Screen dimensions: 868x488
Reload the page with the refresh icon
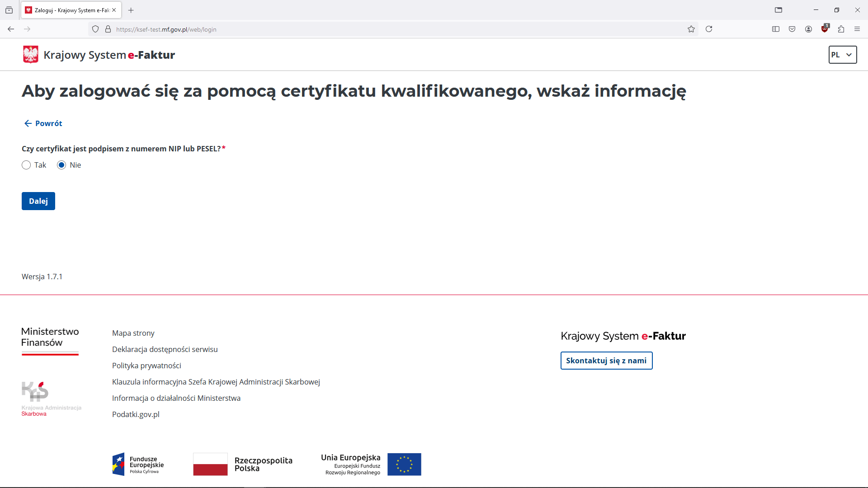coord(709,29)
